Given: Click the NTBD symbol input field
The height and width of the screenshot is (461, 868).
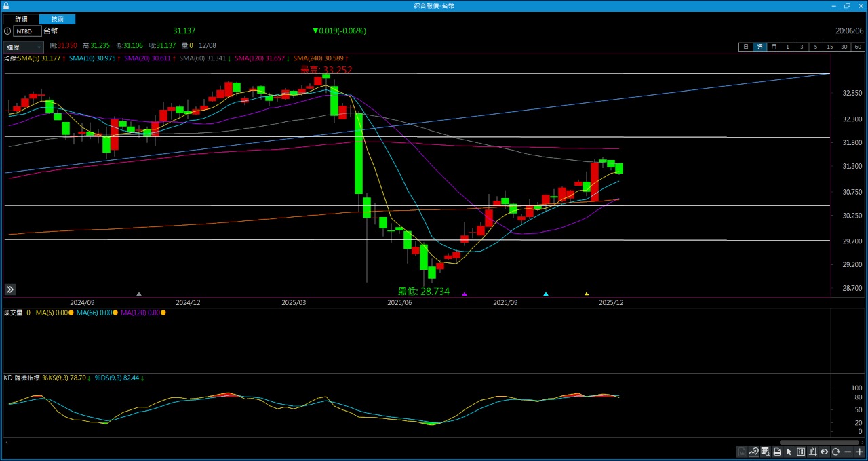Looking at the screenshot, I should coord(27,31).
